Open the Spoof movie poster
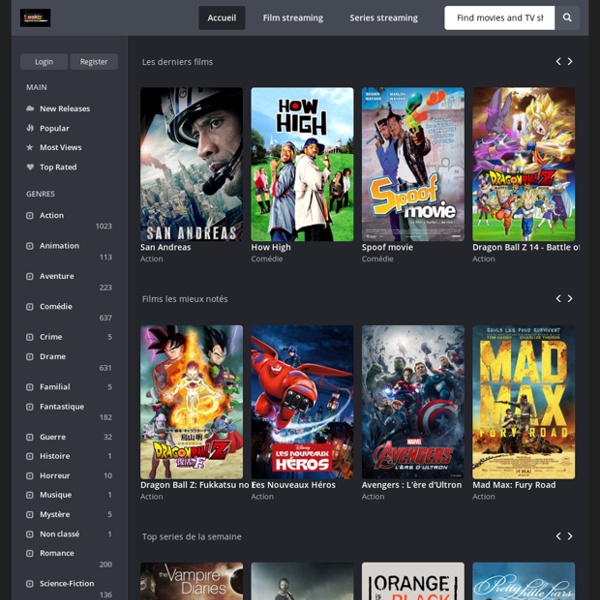 [413, 164]
